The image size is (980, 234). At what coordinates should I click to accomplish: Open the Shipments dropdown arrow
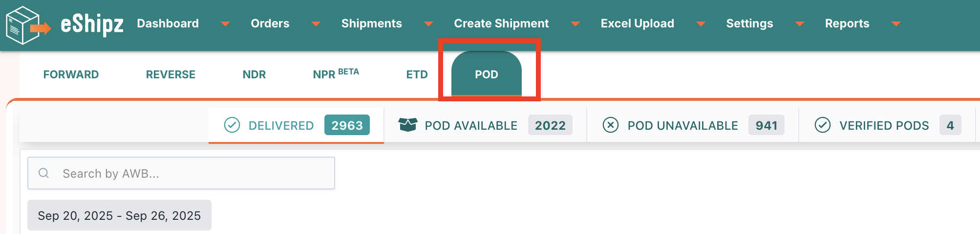428,24
